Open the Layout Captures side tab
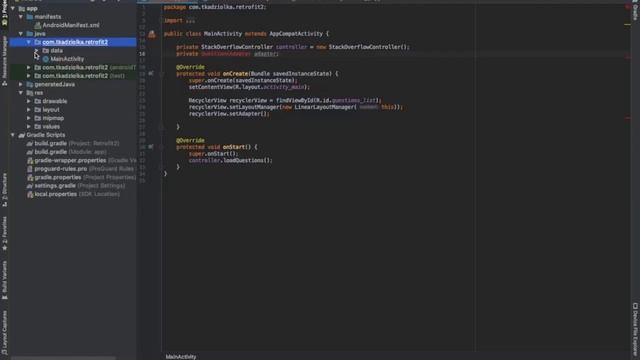 (x=4, y=332)
